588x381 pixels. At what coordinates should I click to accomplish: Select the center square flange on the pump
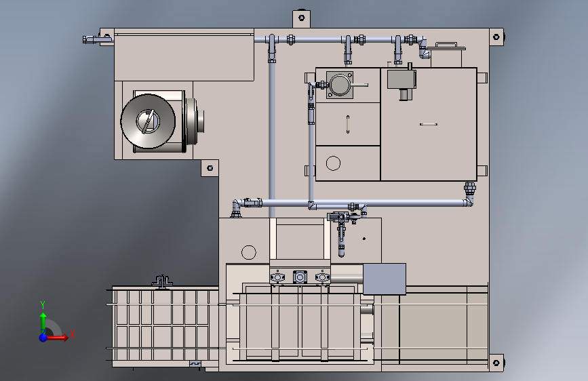pyautogui.click(x=300, y=277)
